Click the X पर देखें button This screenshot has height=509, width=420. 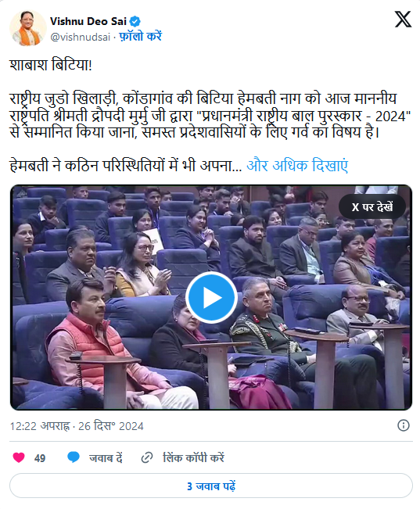click(x=372, y=206)
